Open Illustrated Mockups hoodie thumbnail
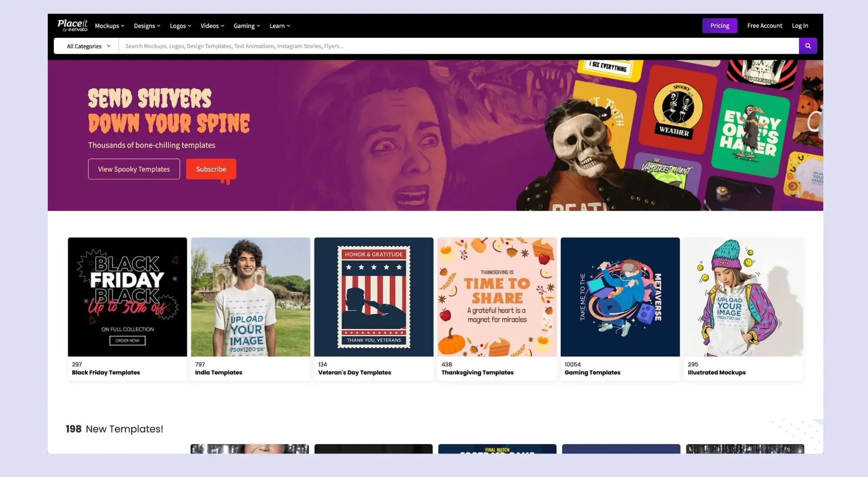This screenshot has width=868, height=477. tap(743, 297)
